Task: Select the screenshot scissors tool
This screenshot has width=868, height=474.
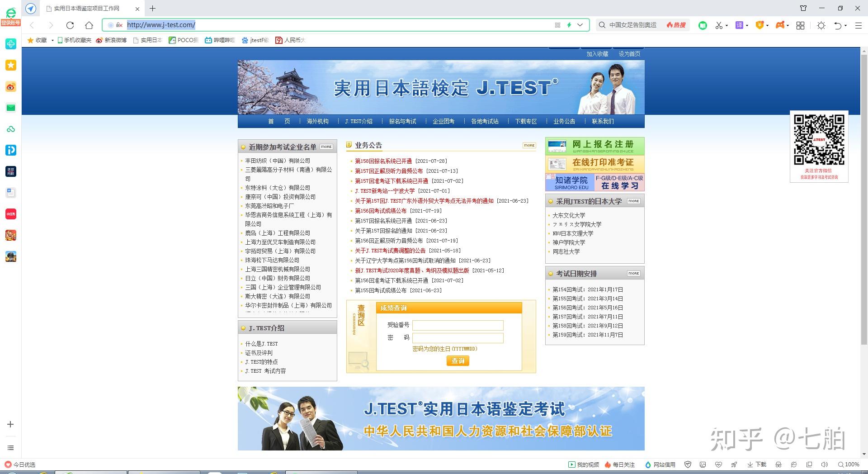Action: click(718, 25)
